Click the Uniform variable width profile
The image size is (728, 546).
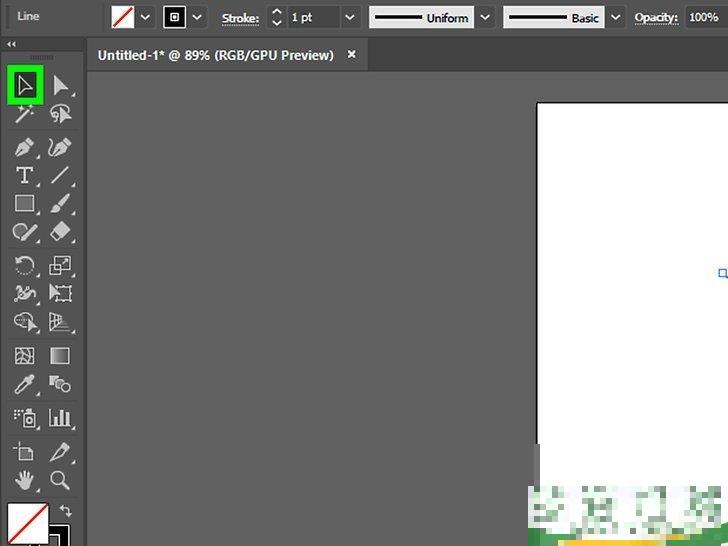[422, 18]
